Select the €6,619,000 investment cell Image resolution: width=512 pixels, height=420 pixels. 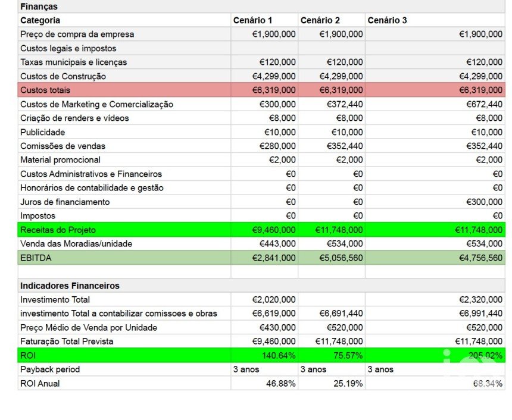point(274,314)
